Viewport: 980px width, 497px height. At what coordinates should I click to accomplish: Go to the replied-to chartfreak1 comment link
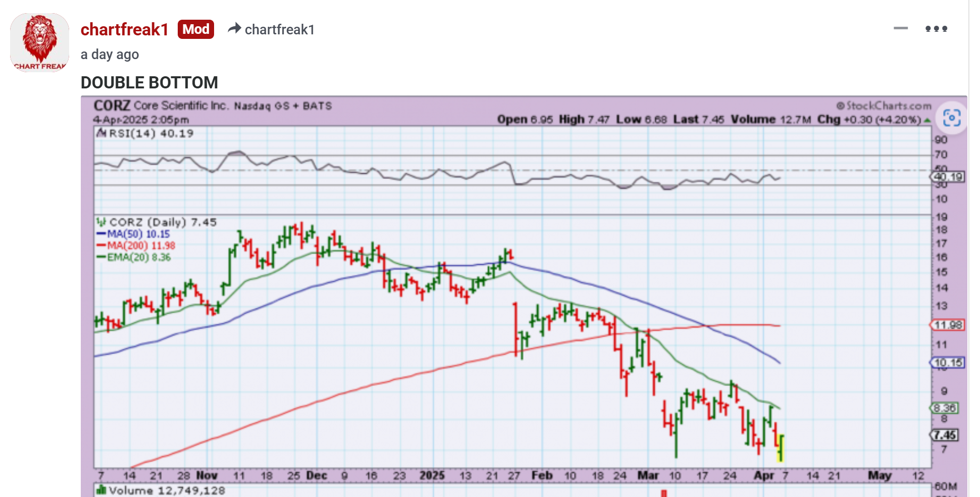click(x=279, y=30)
